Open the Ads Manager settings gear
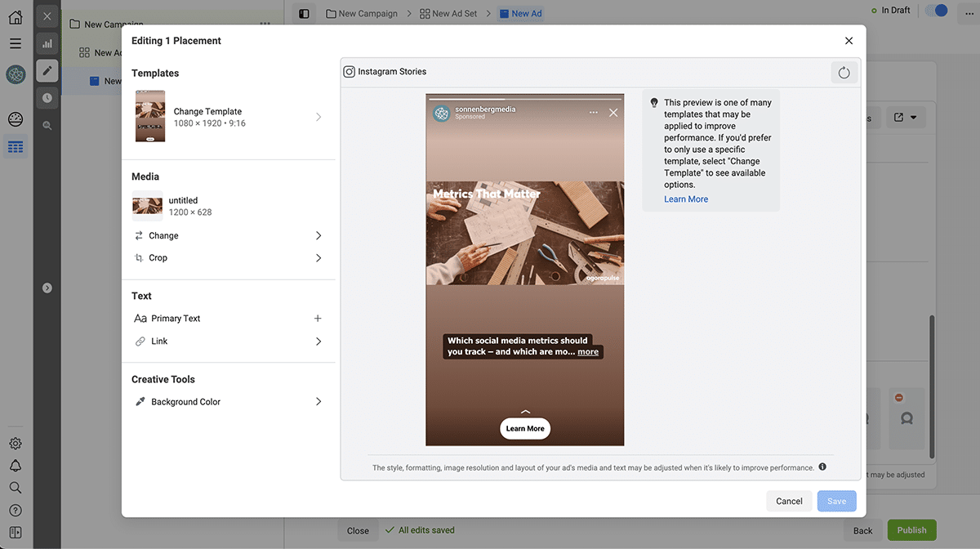 (15, 443)
